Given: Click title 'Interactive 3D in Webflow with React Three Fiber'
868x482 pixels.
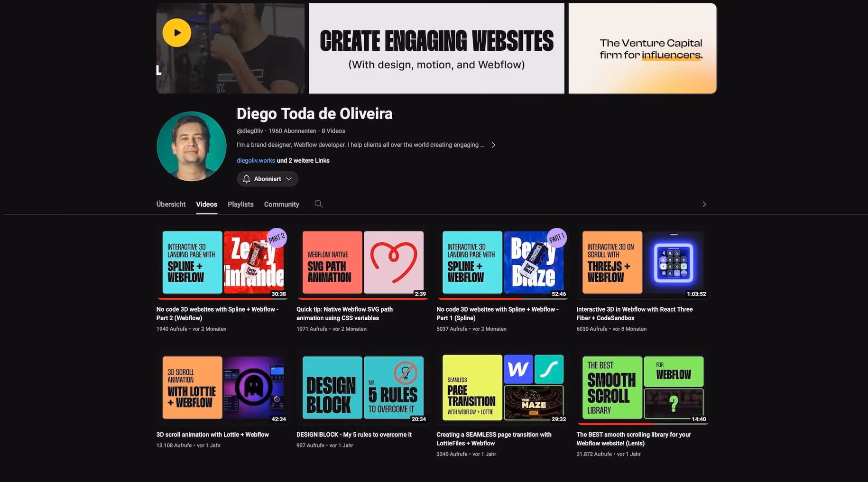Looking at the screenshot, I should click(635, 314).
